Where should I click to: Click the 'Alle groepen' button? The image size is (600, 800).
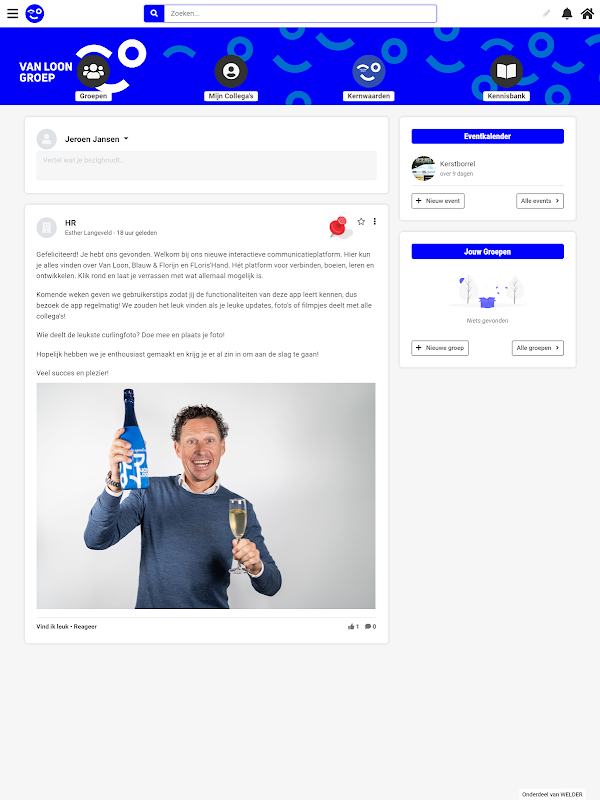click(538, 348)
